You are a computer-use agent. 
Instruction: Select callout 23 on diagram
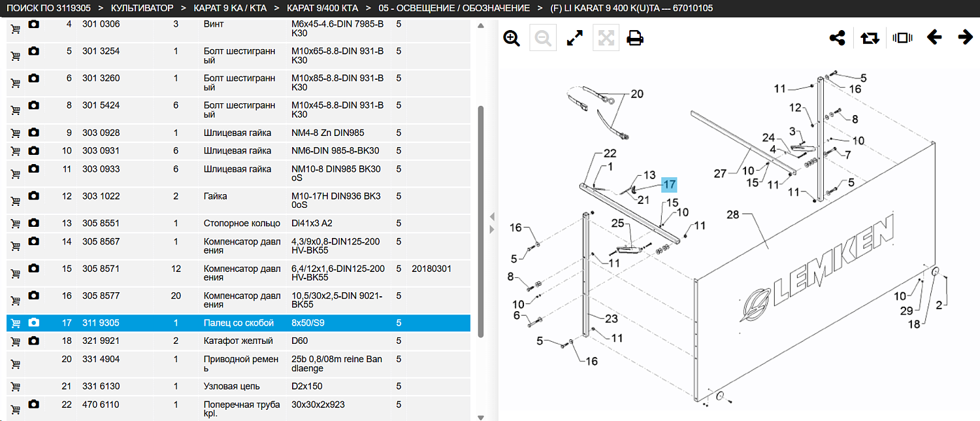[x=611, y=319]
